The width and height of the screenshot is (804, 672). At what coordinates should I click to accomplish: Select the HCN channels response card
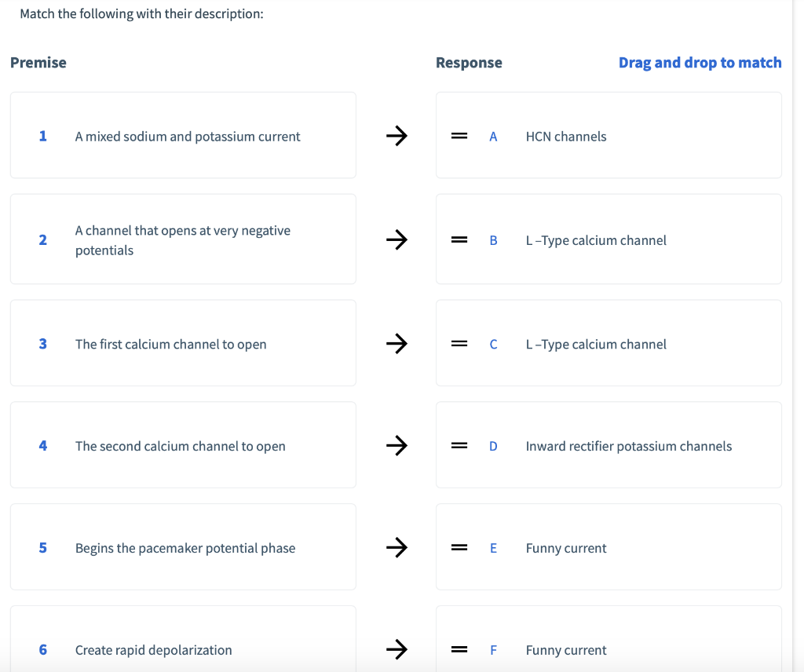click(608, 136)
